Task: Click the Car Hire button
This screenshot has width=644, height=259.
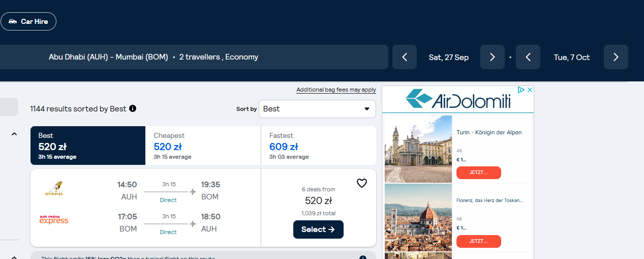Action: click(28, 21)
